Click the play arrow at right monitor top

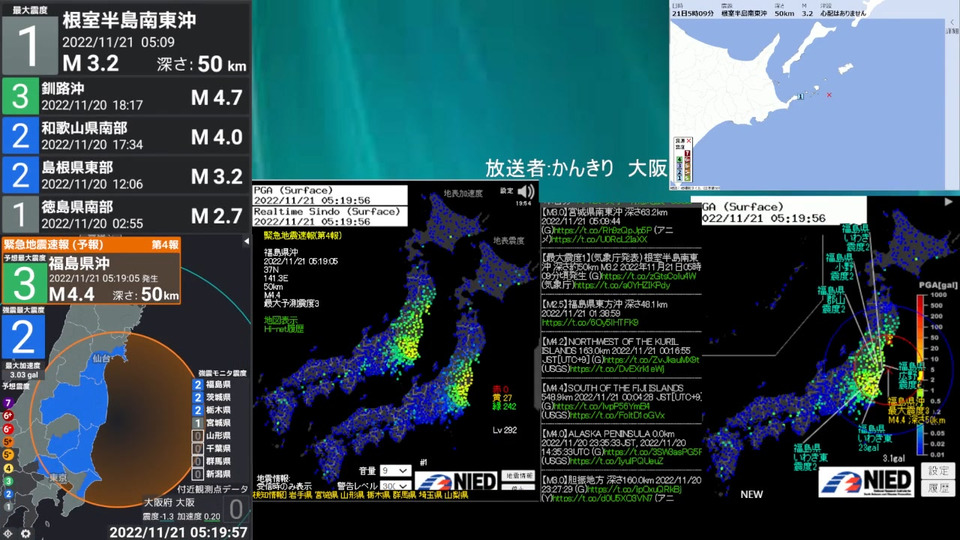pyautogui.click(x=948, y=201)
